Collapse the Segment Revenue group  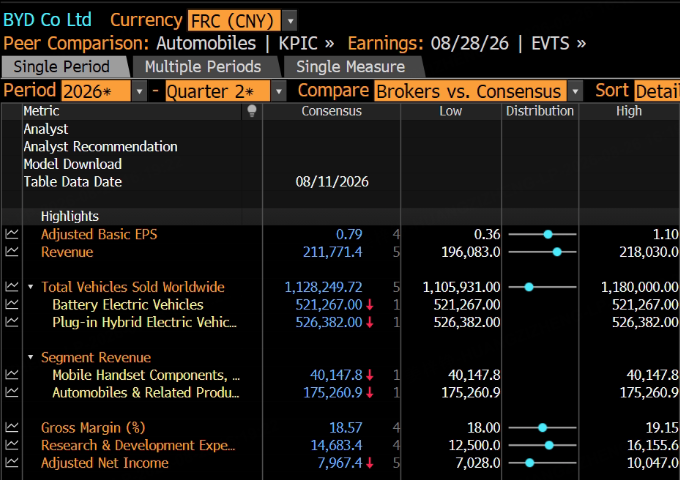pos(31,357)
